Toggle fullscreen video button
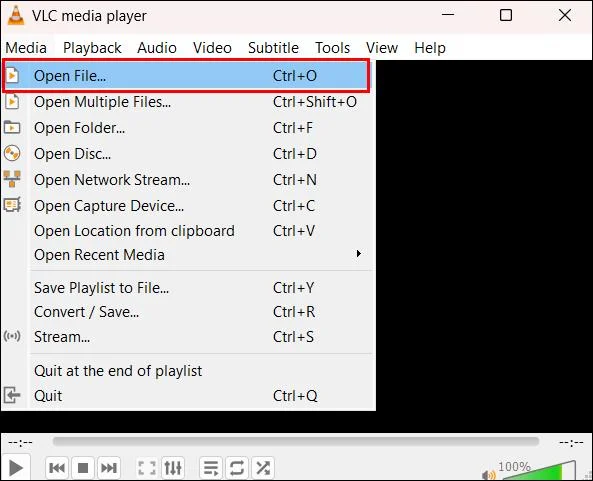The height and width of the screenshot is (481, 593). [x=147, y=468]
